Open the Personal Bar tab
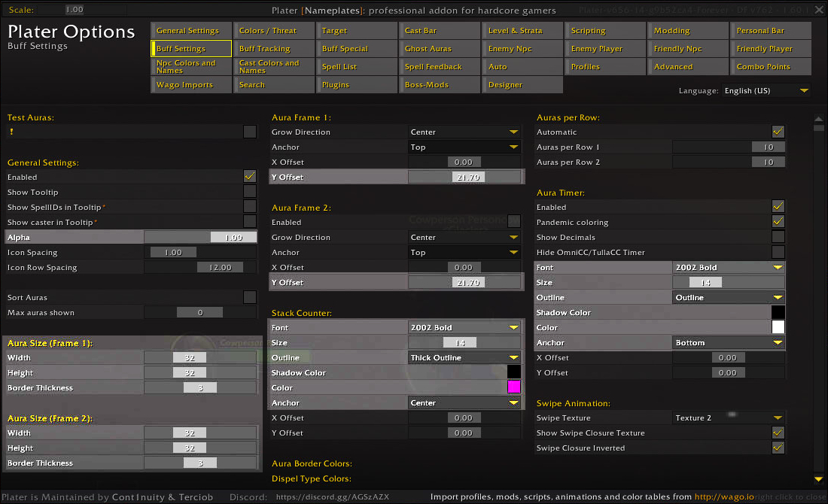Image resolution: width=828 pixels, height=504 pixels. (771, 31)
